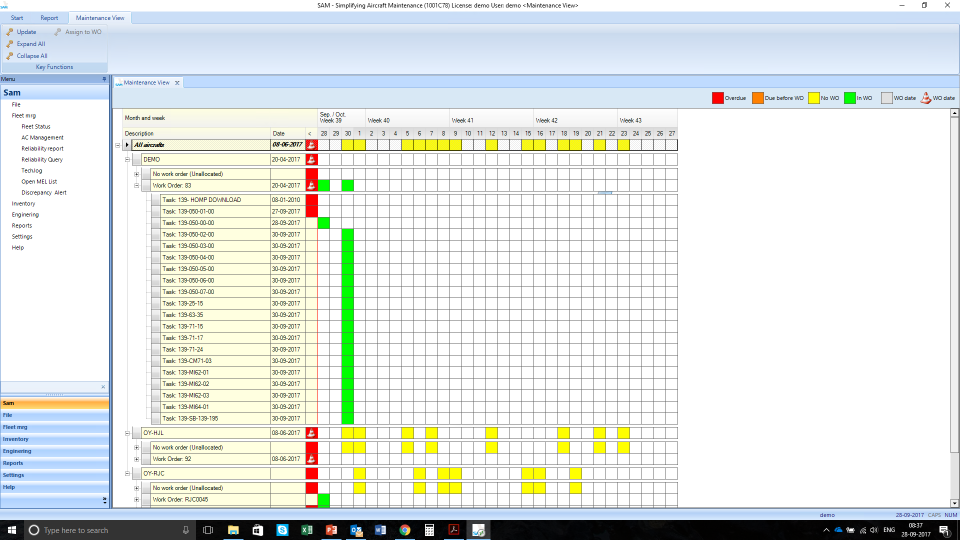Viewport: 960px width, 540px height.
Task: Click the cone icon in Work Order: 83 row
Action: point(312,186)
